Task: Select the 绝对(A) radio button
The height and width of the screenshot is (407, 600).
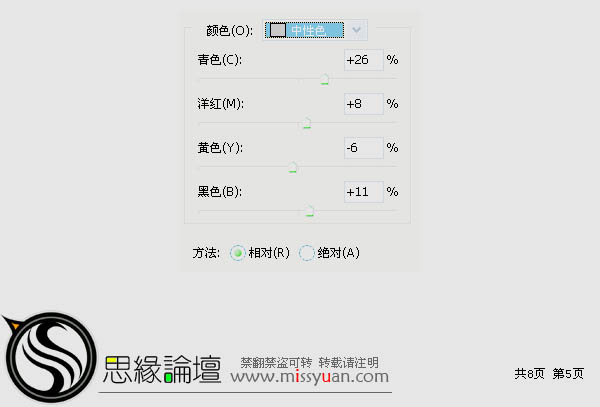Action: click(x=306, y=253)
